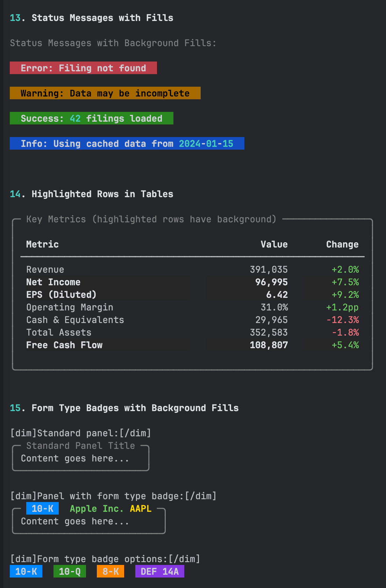Click the Total Assets value 352,583
This screenshot has width=386, height=588.
269,332
